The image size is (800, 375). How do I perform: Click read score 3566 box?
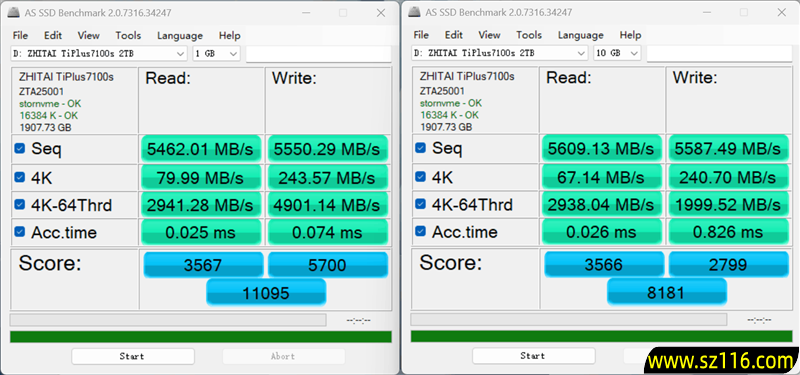pos(604,264)
